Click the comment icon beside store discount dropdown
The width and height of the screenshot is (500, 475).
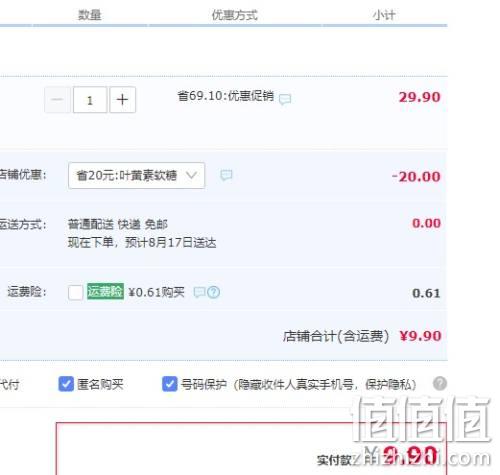click(226, 175)
